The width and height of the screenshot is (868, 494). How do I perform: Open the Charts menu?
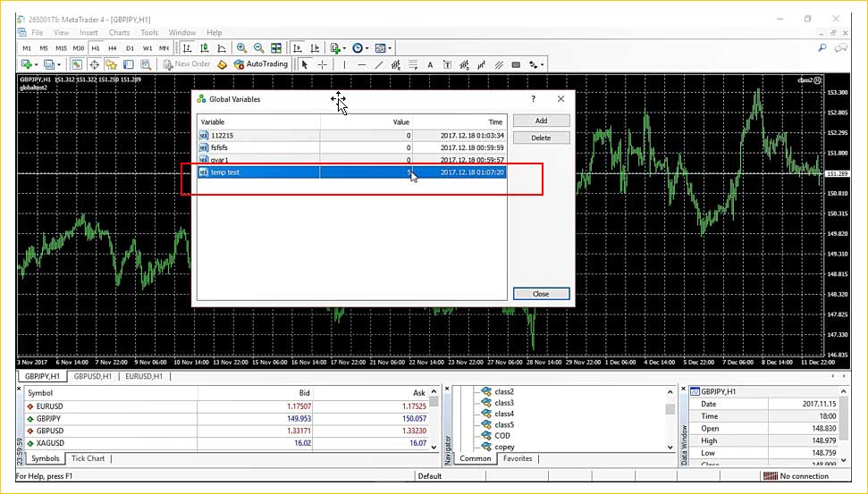[119, 33]
